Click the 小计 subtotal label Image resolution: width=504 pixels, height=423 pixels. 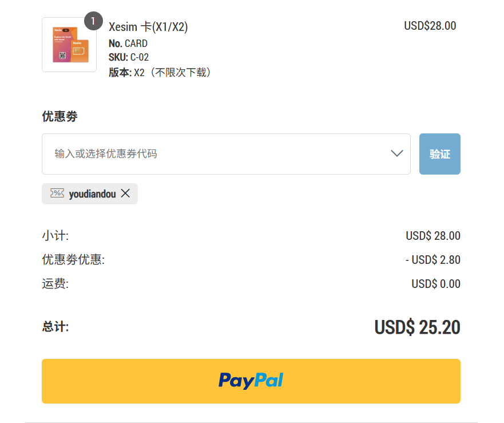click(55, 236)
